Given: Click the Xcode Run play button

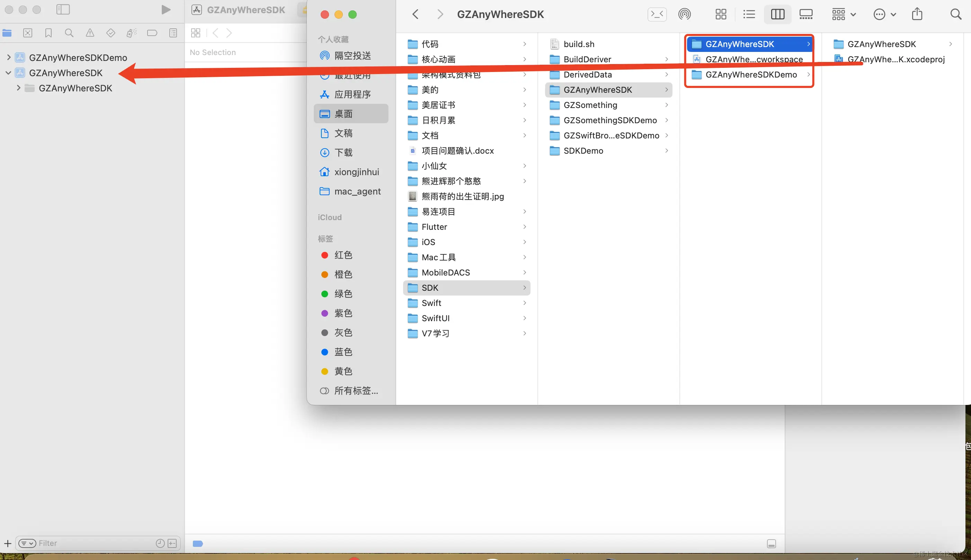Looking at the screenshot, I should click(x=166, y=10).
